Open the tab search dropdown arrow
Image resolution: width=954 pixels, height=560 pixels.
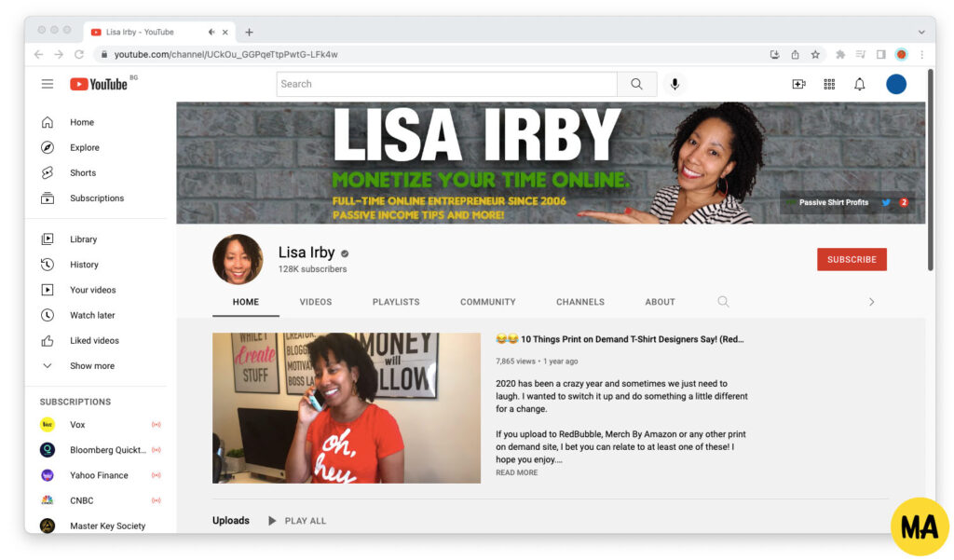tap(921, 32)
